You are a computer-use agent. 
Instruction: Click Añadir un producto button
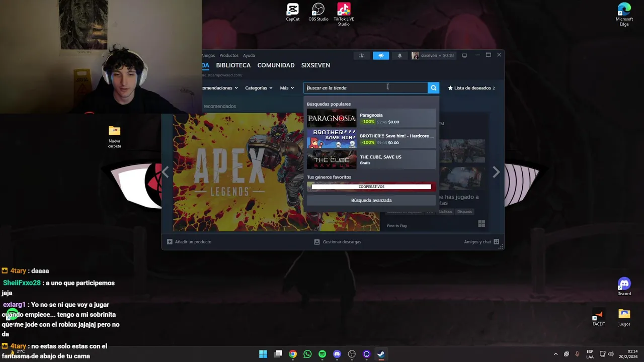coord(189,242)
